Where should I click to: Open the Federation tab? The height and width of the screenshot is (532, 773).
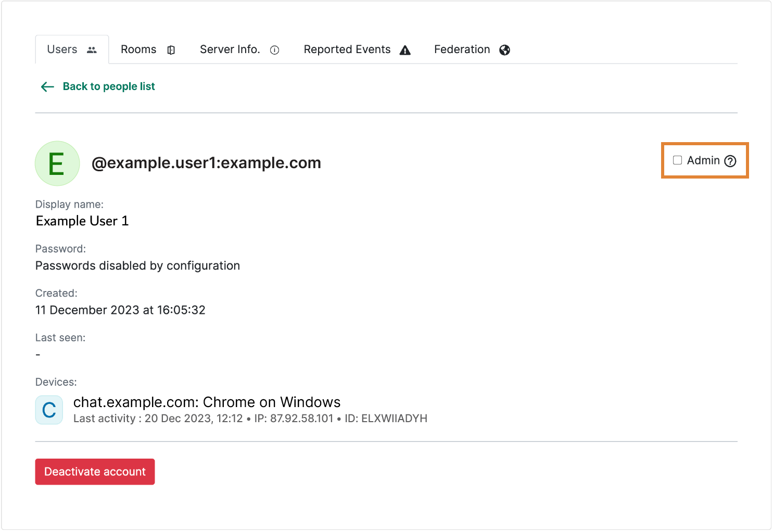tap(462, 49)
